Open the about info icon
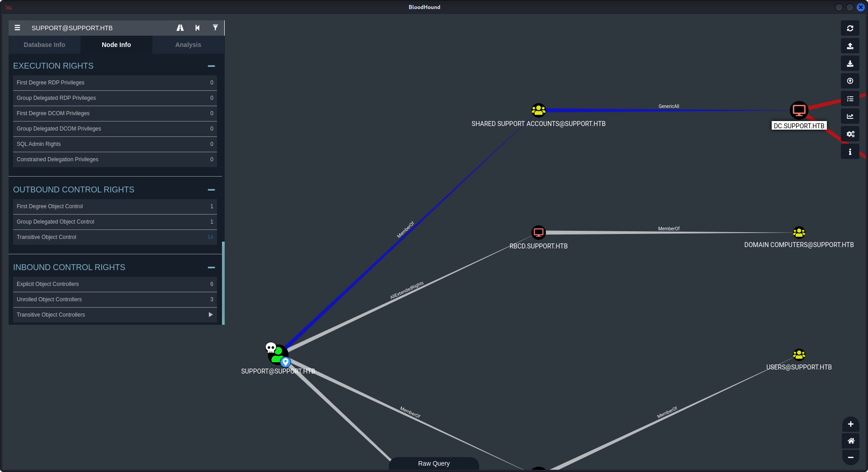Screen dimensions: 868x472 pyautogui.click(x=850, y=152)
